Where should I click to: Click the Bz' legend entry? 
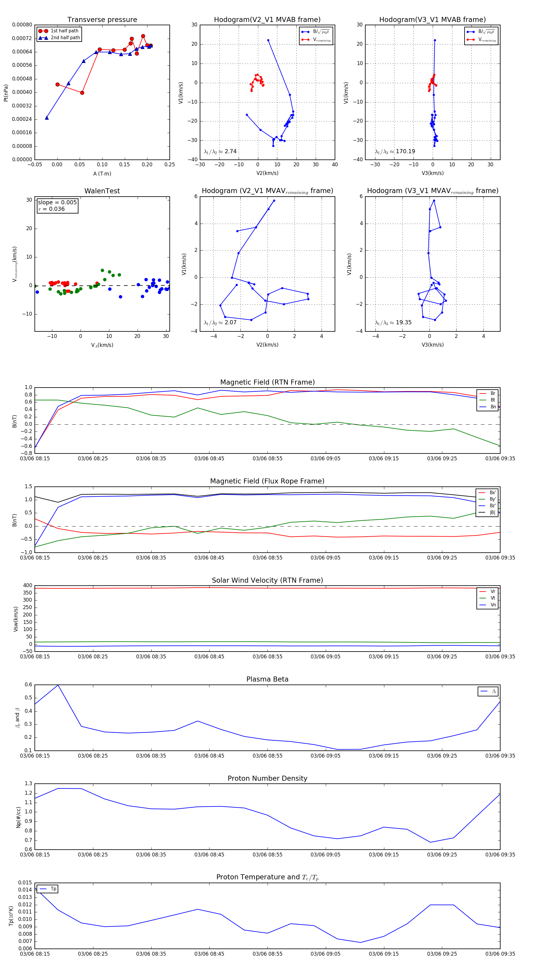[487, 506]
